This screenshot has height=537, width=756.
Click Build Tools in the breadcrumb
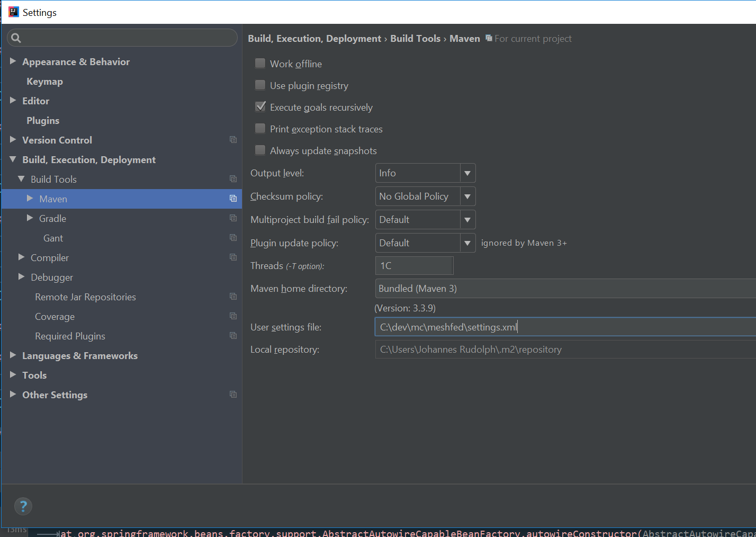point(415,39)
